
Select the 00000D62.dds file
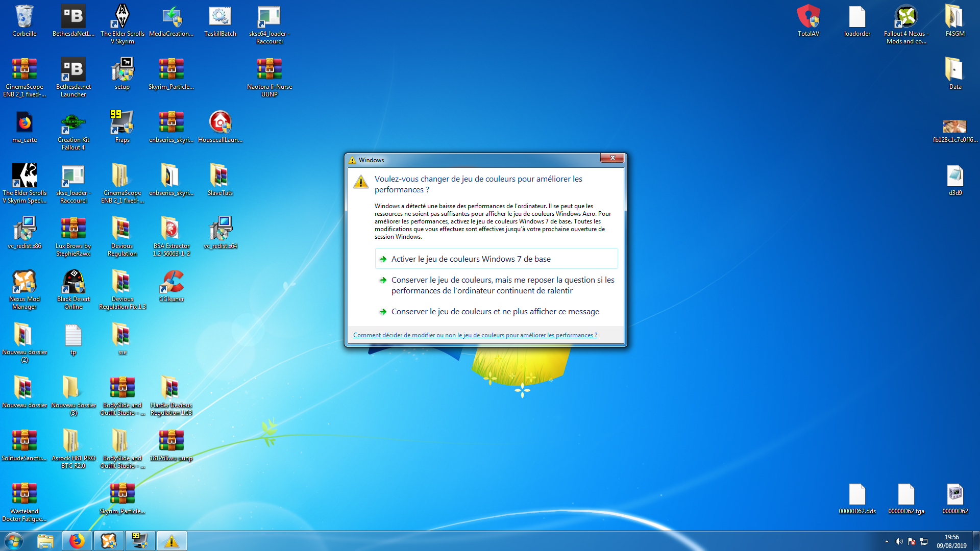coord(857,498)
